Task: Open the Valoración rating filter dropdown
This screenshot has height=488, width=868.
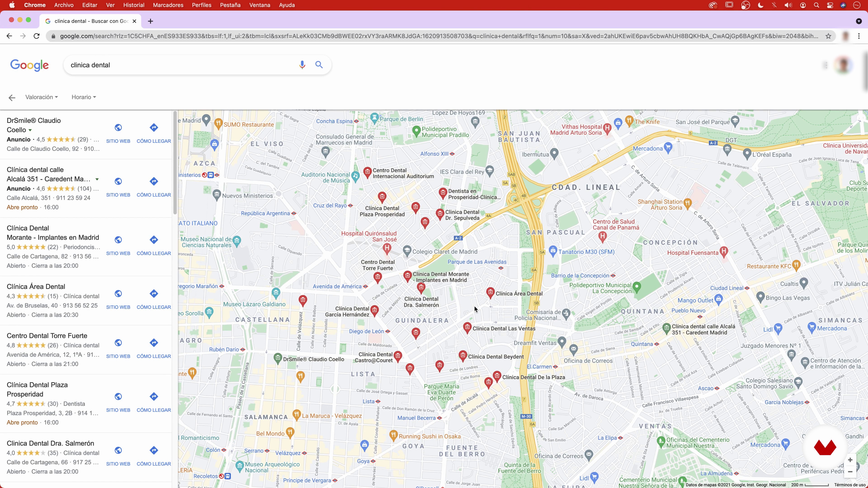Action: (x=41, y=97)
